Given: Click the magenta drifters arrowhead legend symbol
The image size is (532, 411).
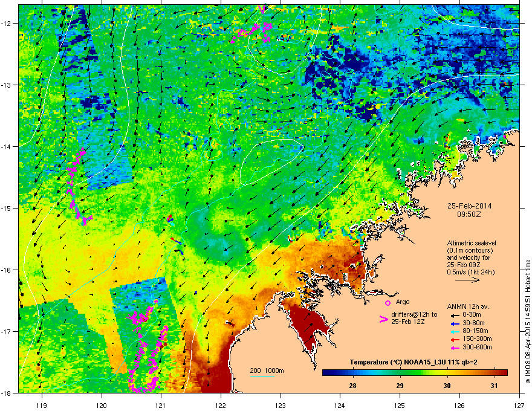Looking at the screenshot, I should pos(383,319).
